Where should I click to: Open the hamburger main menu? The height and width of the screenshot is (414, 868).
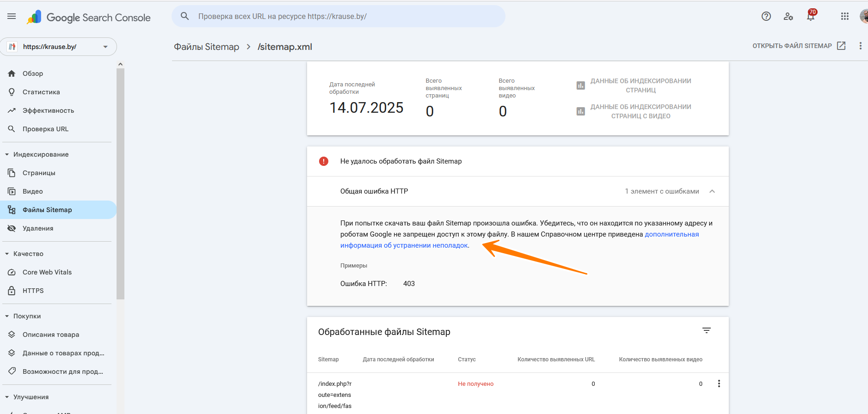tap(12, 17)
